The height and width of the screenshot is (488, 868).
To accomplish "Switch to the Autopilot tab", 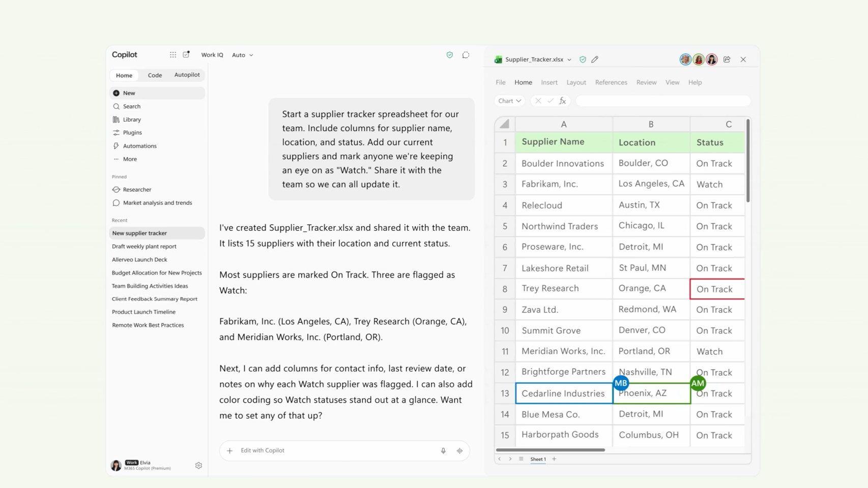I will pyautogui.click(x=187, y=75).
